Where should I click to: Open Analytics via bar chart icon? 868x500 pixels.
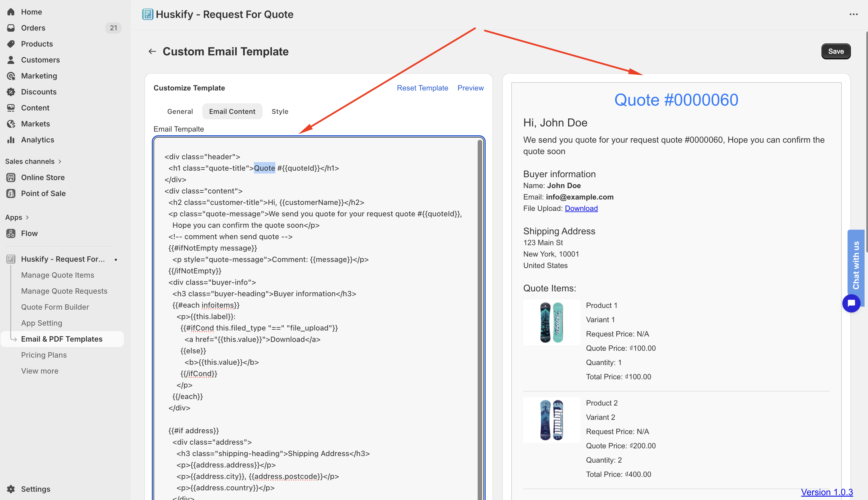[x=11, y=140]
